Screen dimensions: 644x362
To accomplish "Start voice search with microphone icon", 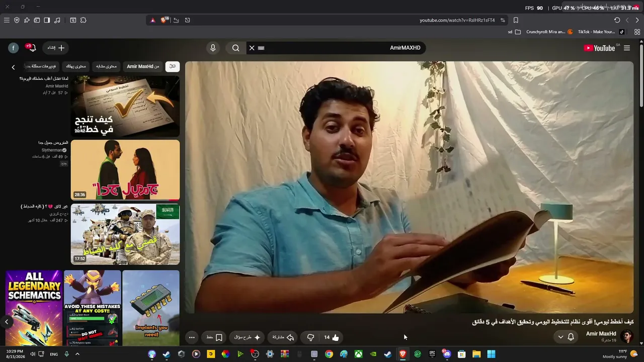I will 213,48.
